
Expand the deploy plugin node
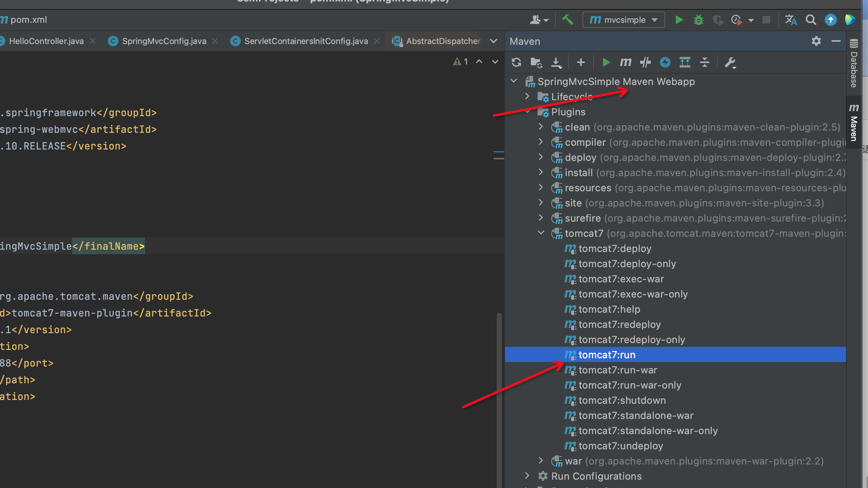coord(541,157)
